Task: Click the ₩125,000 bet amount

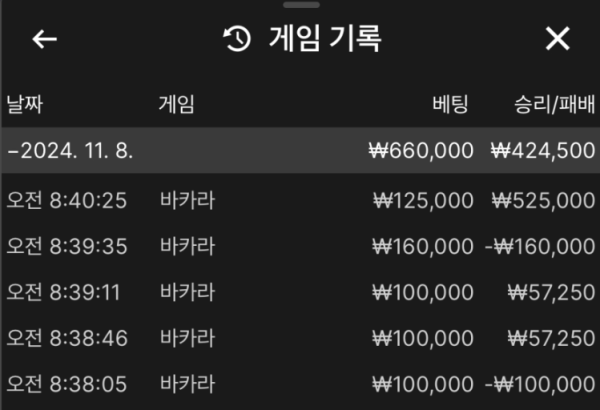Action: point(423,200)
